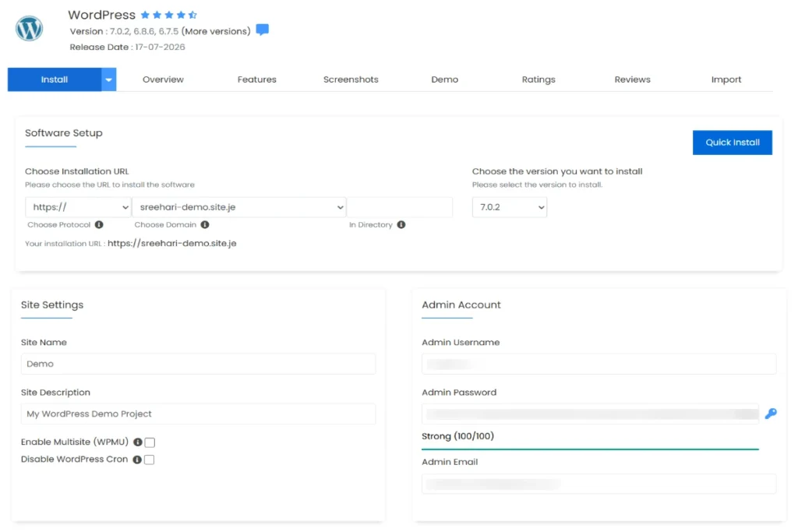The image size is (798, 532).
Task: Open the sreehari-demo.site.je domain dropdown
Action: [239, 207]
